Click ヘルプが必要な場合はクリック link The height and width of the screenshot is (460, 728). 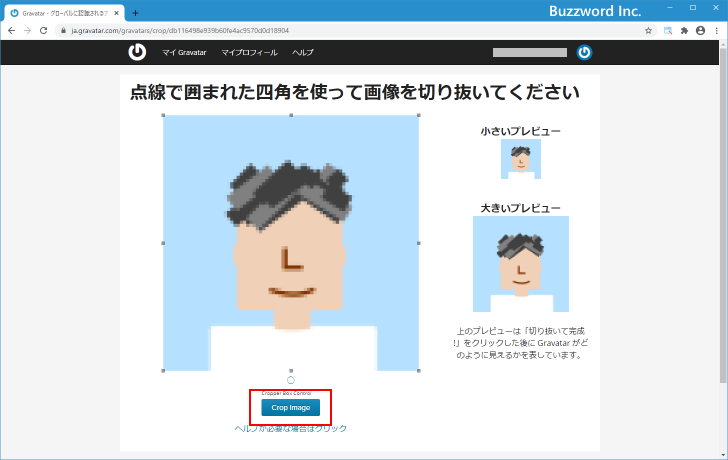coord(291,428)
